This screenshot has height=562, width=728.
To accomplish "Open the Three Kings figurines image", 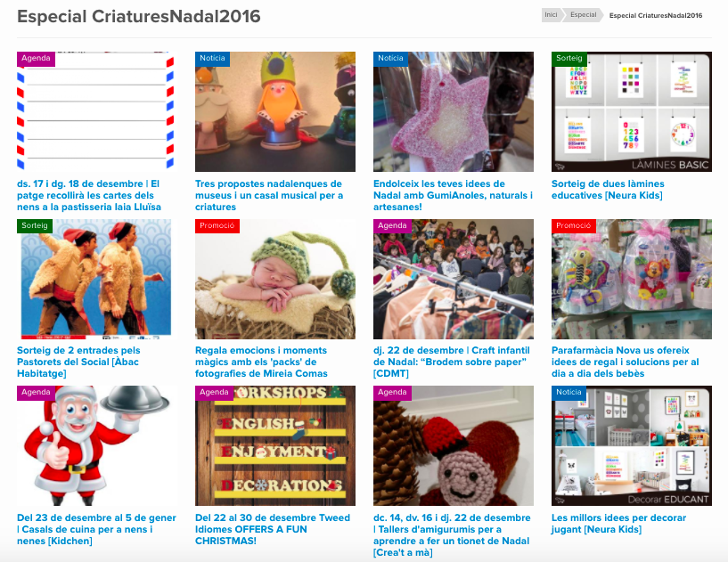I will [x=275, y=111].
